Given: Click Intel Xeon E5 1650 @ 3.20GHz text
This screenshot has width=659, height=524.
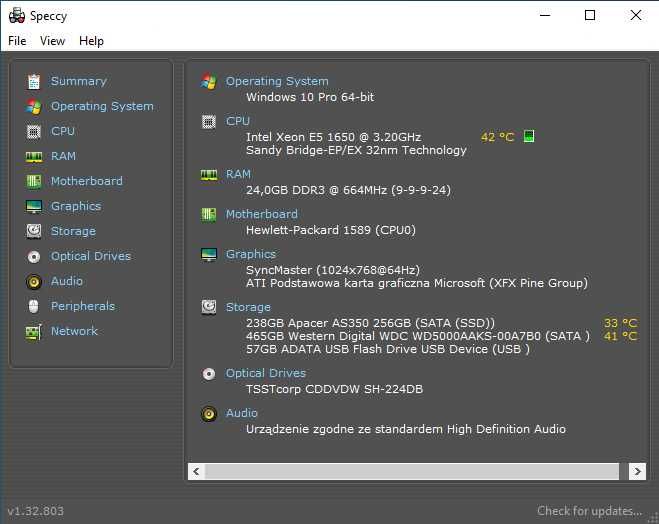Looking at the screenshot, I should (x=333, y=137).
